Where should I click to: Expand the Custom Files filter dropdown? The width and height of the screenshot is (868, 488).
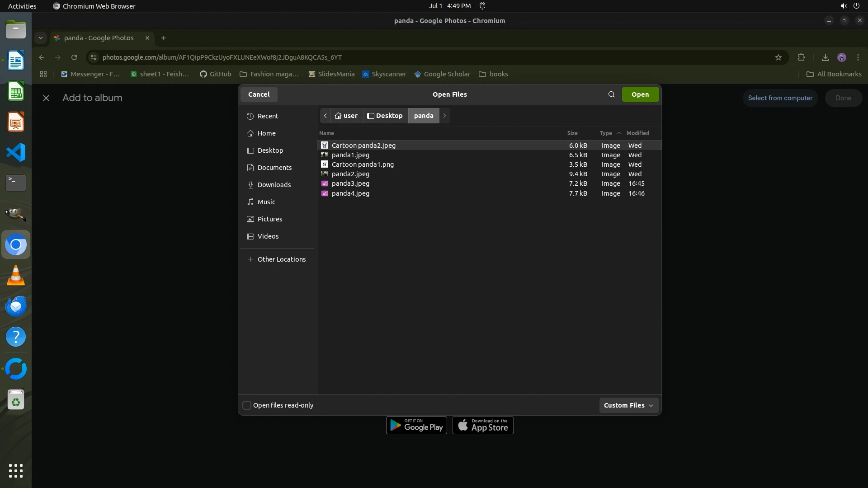(x=628, y=405)
